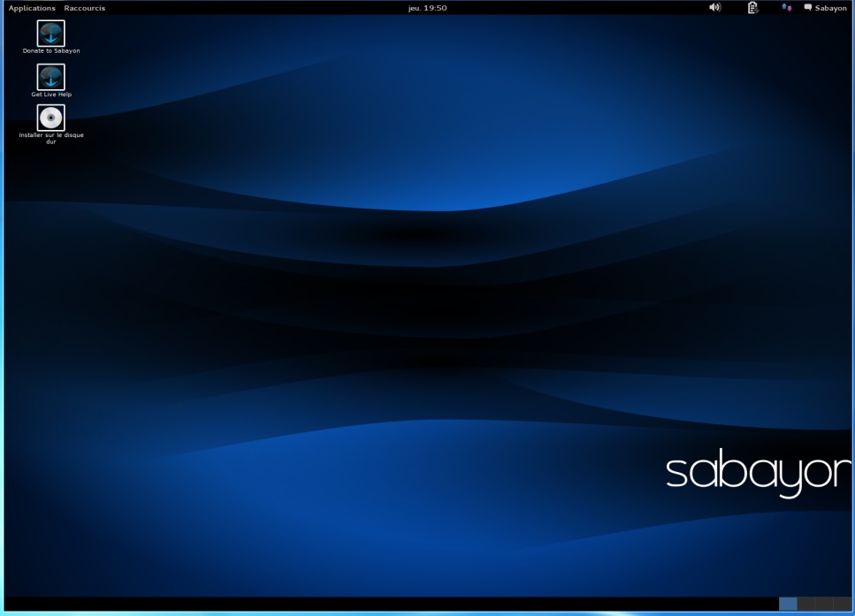Image resolution: width=855 pixels, height=616 pixels.
Task: Click the "Donate to Sabayon" label
Action: [x=51, y=50]
